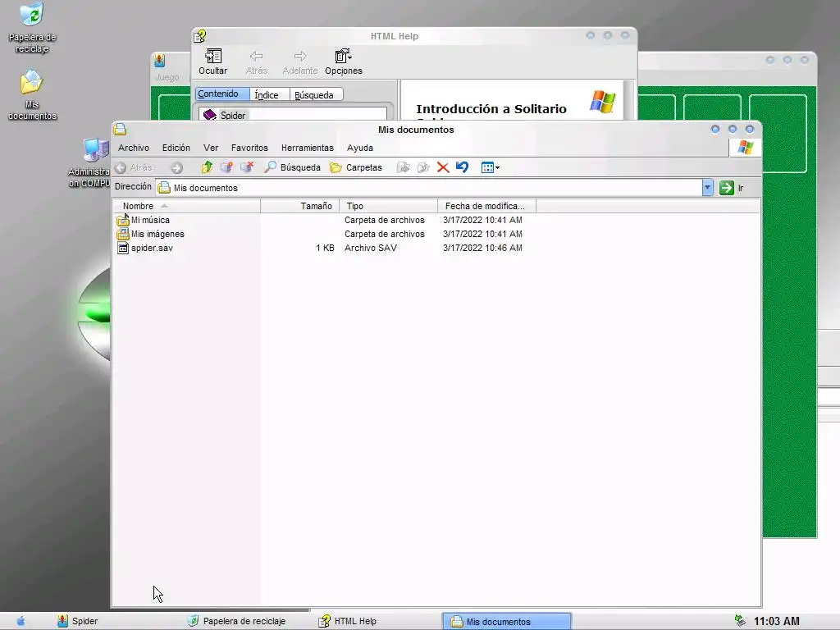Click the Mis documentos taskbar button
This screenshot has width=840, height=630.
coord(506,622)
